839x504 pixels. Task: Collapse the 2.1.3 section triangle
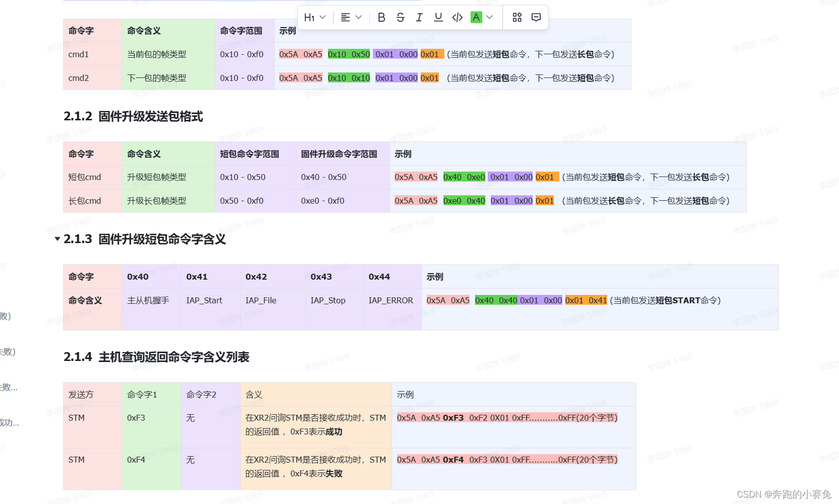pos(57,239)
